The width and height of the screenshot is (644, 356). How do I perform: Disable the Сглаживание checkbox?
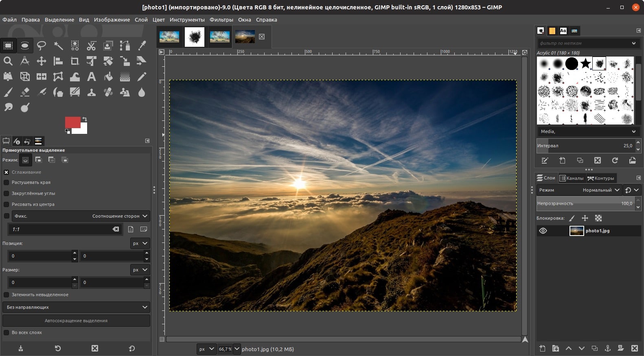click(7, 172)
